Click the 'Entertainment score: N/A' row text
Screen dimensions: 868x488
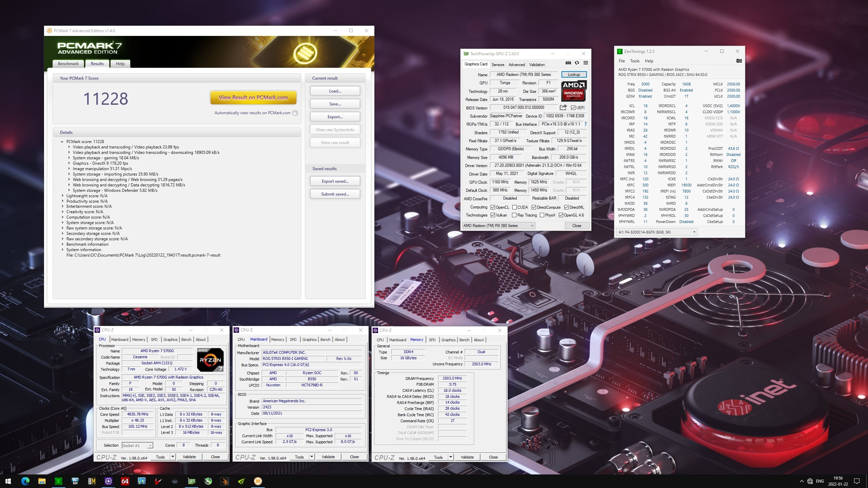click(89, 206)
